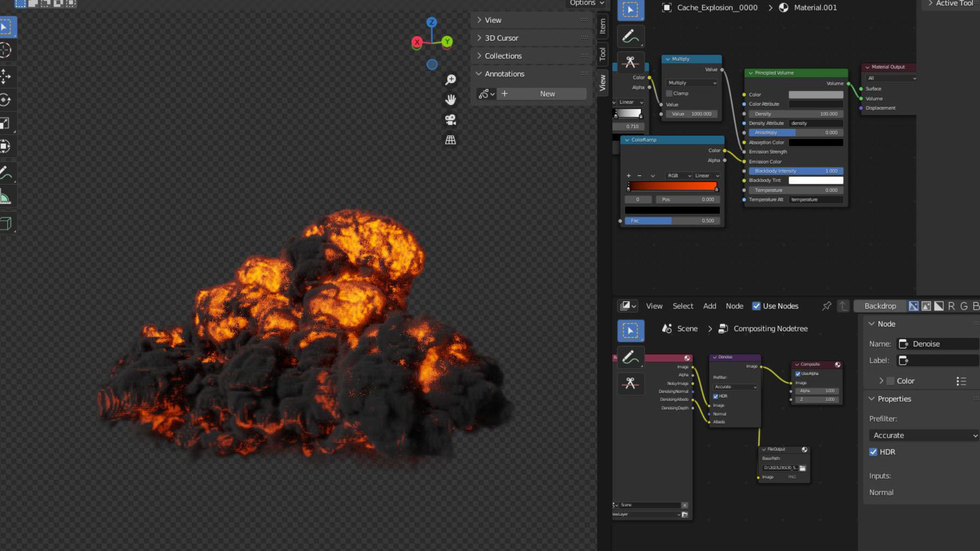
Task: Click the Color swatch on the Principled Volume node
Action: click(x=815, y=94)
